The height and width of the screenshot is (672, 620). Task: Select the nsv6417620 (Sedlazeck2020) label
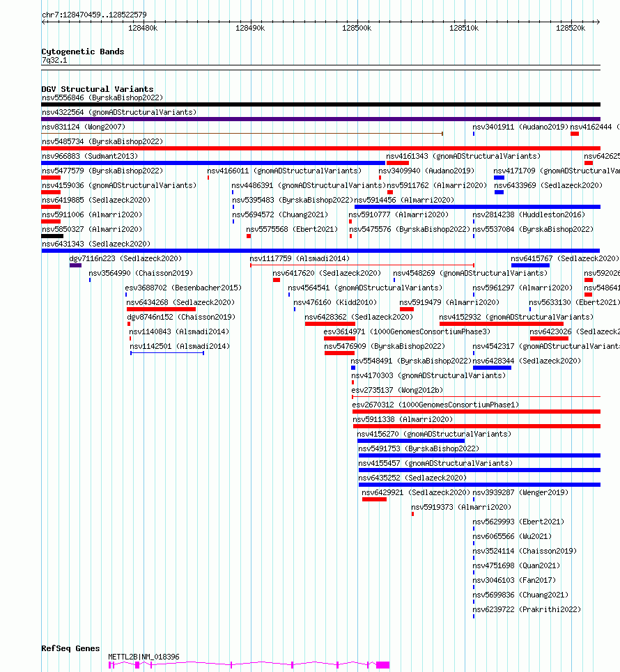[x=327, y=273]
